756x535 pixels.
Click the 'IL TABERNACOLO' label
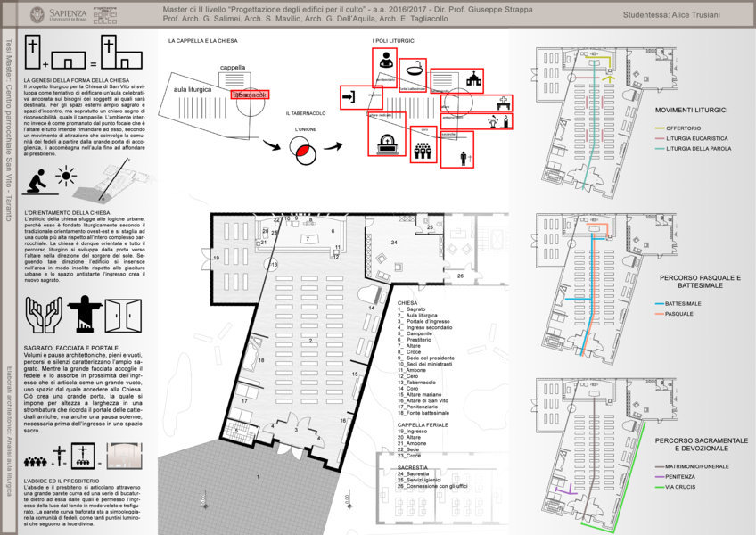click(306, 113)
